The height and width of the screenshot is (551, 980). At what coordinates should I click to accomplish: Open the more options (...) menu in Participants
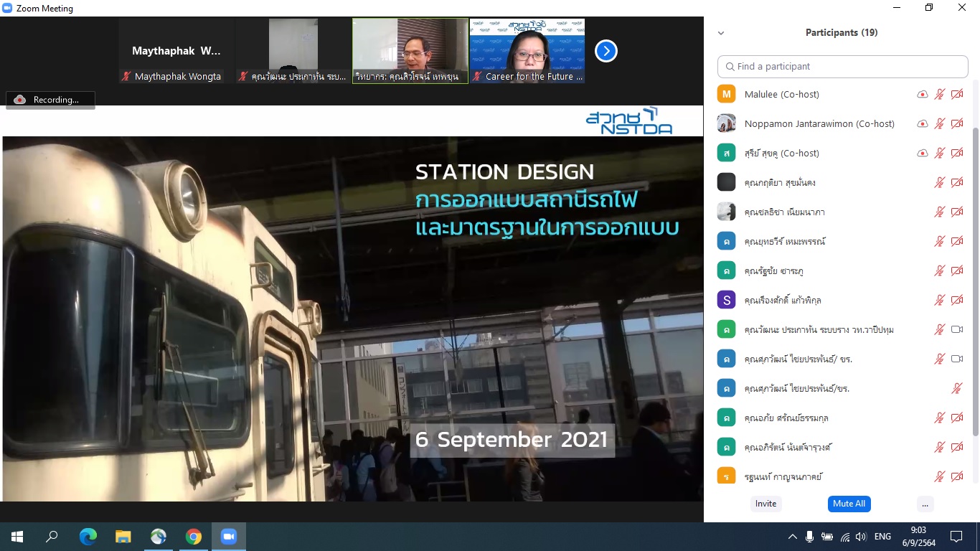coord(925,504)
